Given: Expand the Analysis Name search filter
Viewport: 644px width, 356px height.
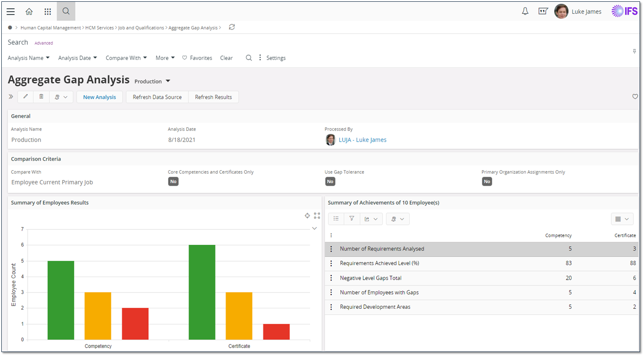Looking at the screenshot, I should click(29, 58).
